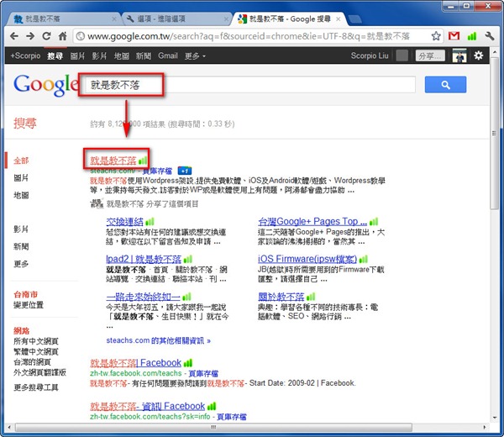Filter results by 新聞 in left sidebar
This screenshot has width=504, height=437.
click(21, 246)
